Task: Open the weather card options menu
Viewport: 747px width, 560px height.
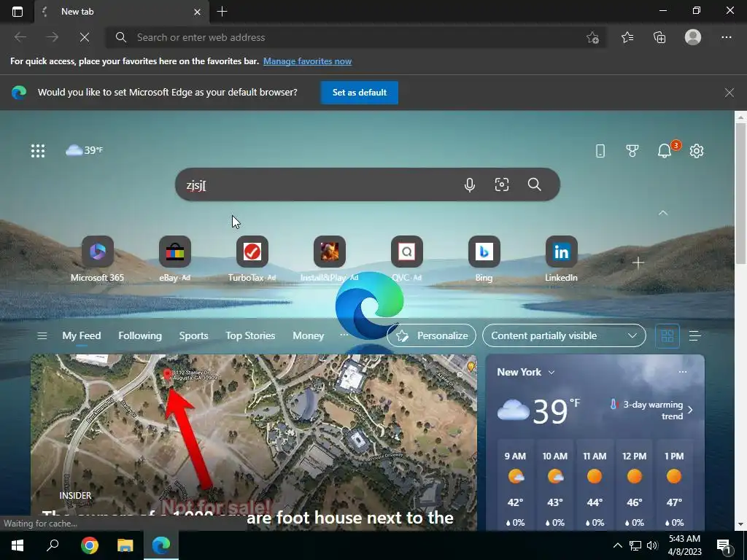Action: (683, 372)
